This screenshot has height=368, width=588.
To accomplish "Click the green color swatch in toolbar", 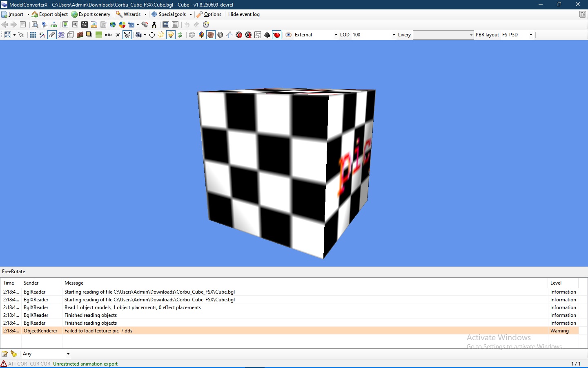I will pos(98,35).
